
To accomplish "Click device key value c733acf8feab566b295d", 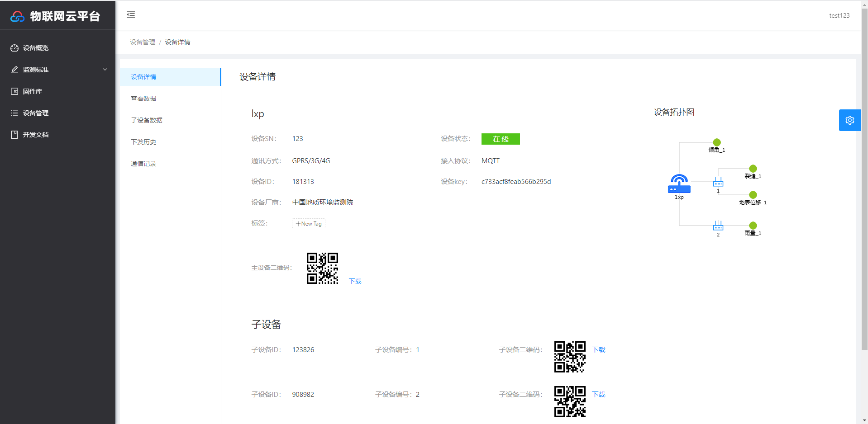I will tap(516, 182).
